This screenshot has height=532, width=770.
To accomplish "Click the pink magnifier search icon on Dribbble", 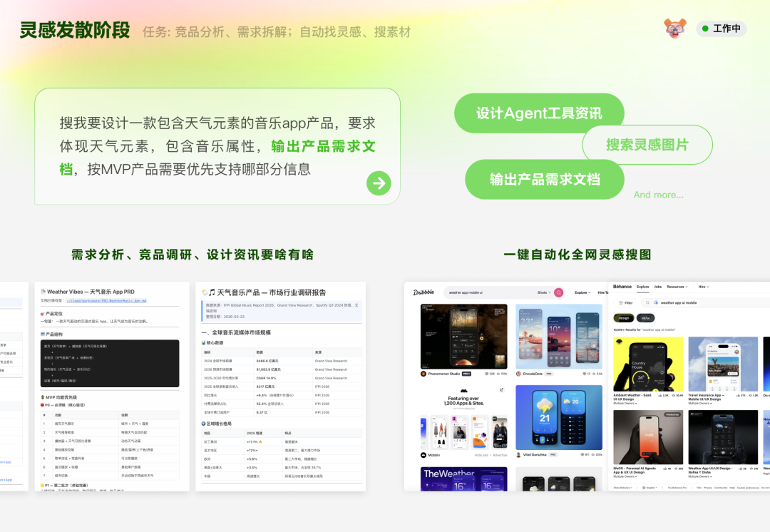I will pyautogui.click(x=558, y=292).
